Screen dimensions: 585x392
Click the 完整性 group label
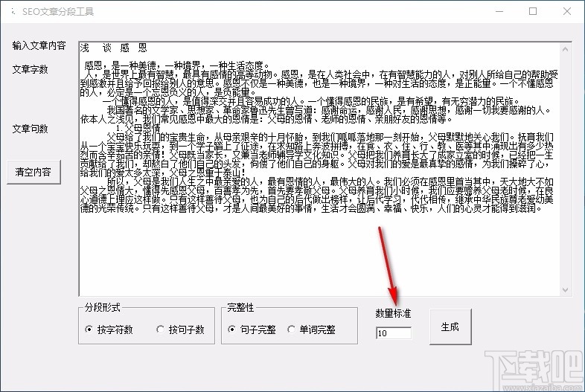tap(240, 307)
